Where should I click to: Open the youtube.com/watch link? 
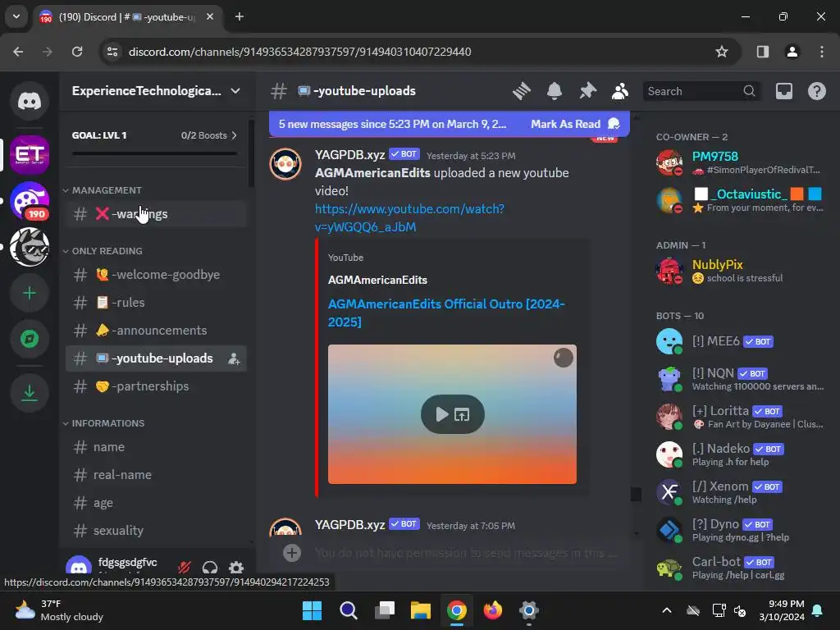click(x=409, y=218)
